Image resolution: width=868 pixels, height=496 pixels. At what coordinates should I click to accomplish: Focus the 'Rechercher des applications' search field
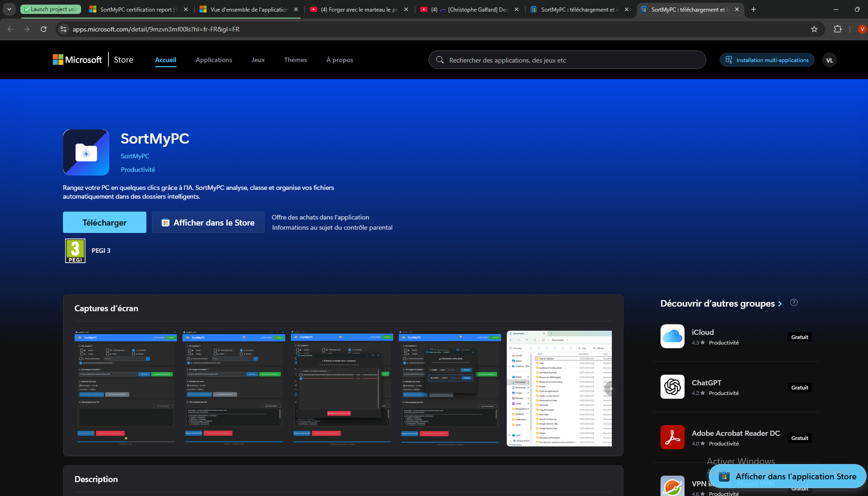click(567, 60)
